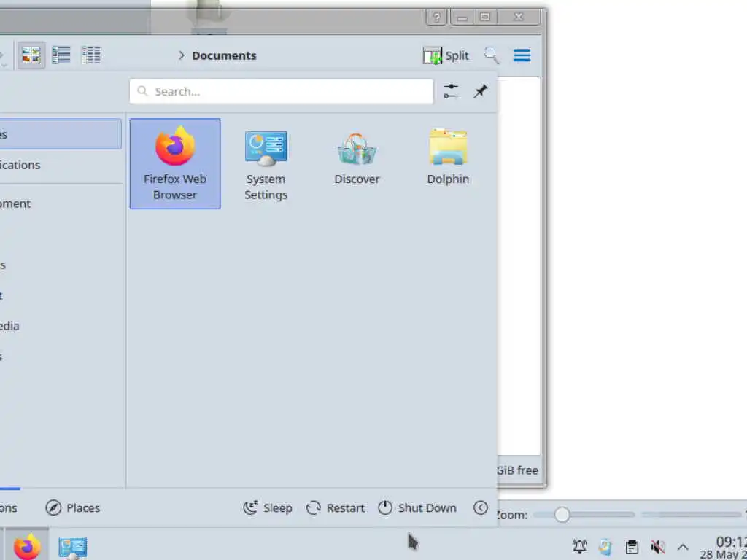Put the computer to Sleep
Screen dimensions: 747x560
point(268,507)
